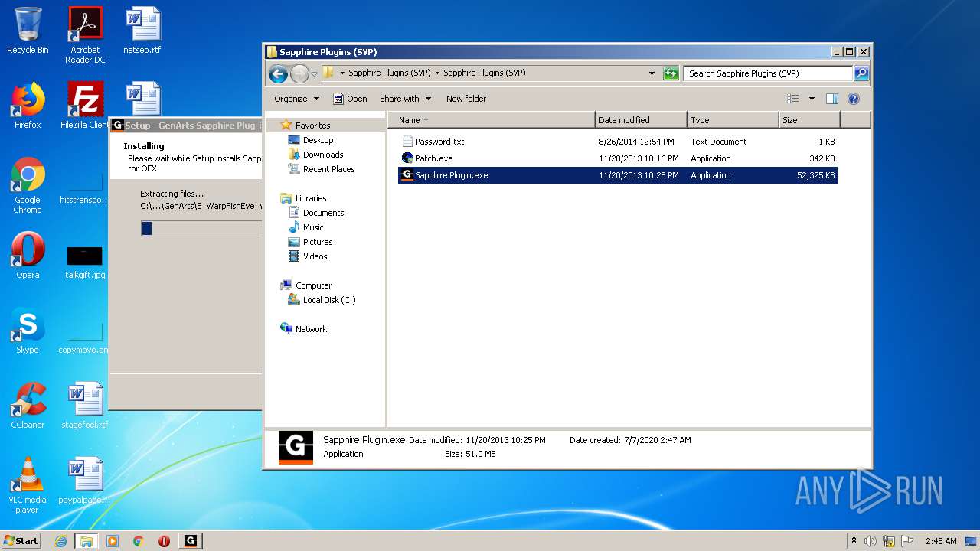Open the Share with menu

coord(406,99)
